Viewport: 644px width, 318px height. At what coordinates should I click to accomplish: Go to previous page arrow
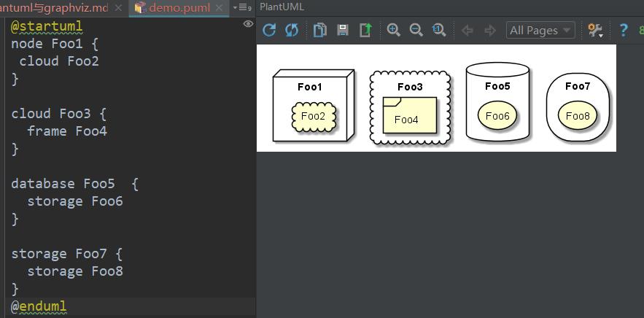(468, 30)
